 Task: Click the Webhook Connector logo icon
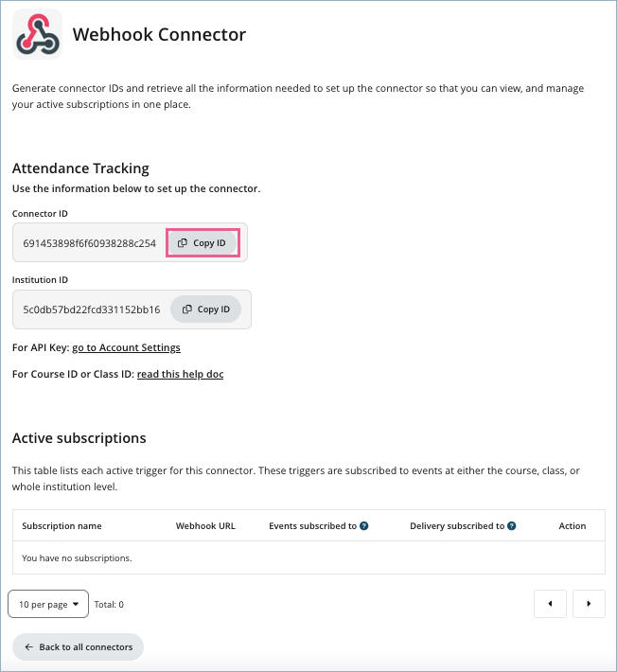pos(38,35)
